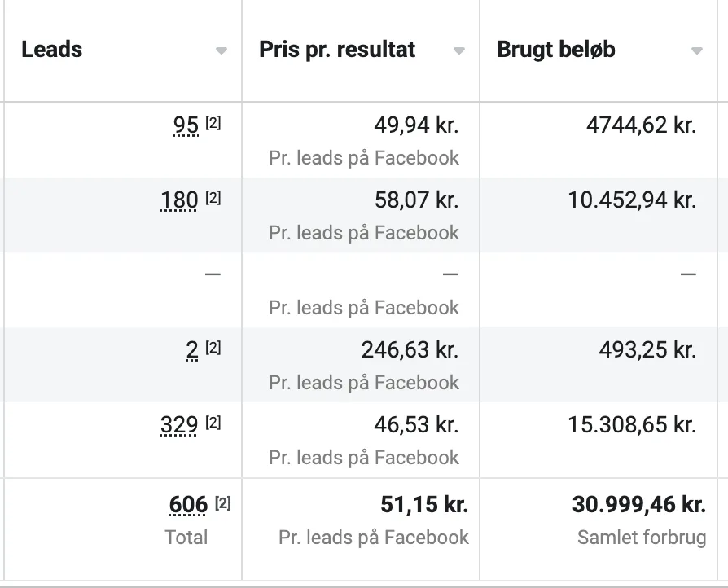728x588 pixels.
Task: Open the Pris pr. resultat column dropdown arrow
Action: point(459,50)
